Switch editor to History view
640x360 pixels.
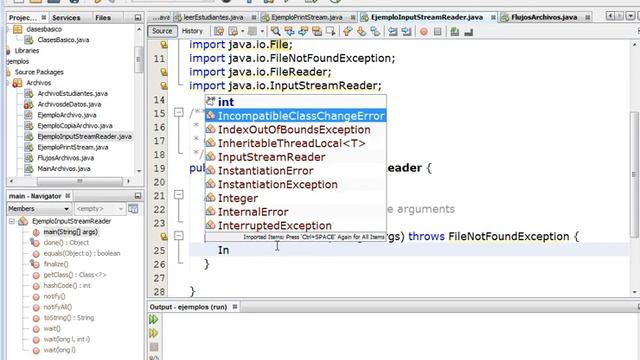(x=192, y=31)
